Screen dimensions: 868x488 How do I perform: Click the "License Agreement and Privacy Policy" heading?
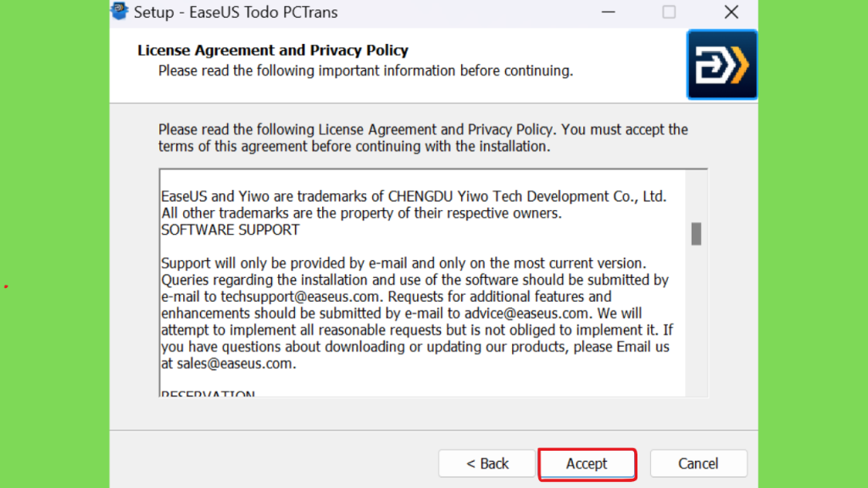click(273, 50)
